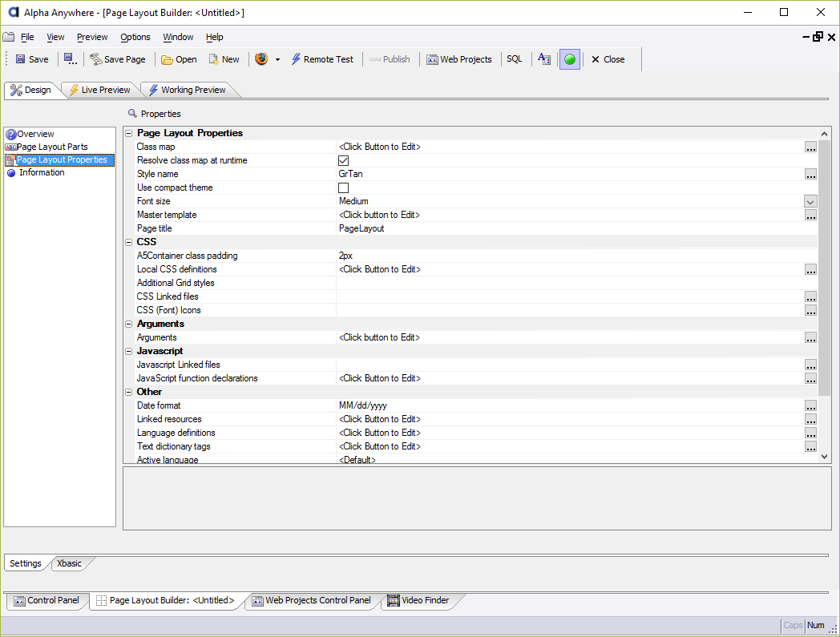Click the font/text style icon
Screen dimensions: 840x637
[544, 59]
